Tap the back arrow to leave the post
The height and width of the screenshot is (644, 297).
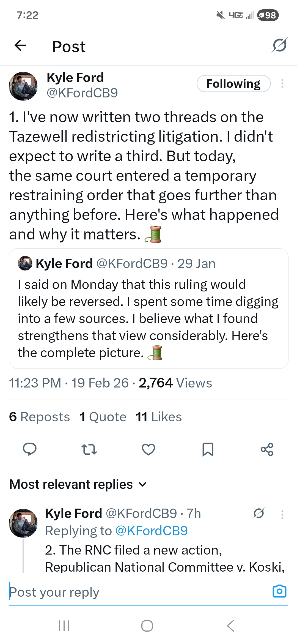point(20,45)
